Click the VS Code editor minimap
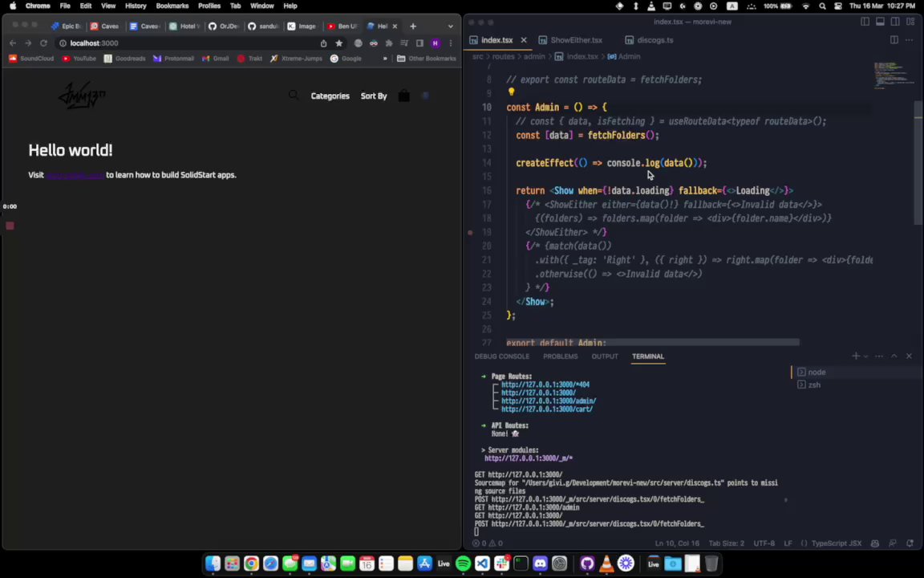924x578 pixels. point(894,75)
